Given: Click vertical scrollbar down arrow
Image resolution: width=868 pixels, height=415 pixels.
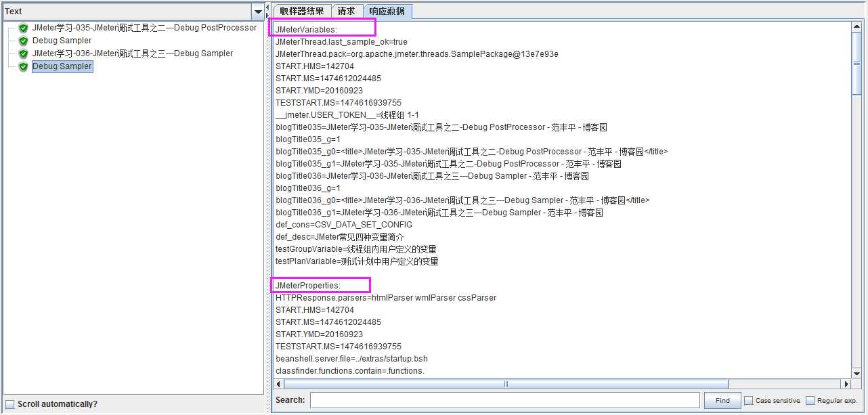Looking at the screenshot, I should point(856,373).
